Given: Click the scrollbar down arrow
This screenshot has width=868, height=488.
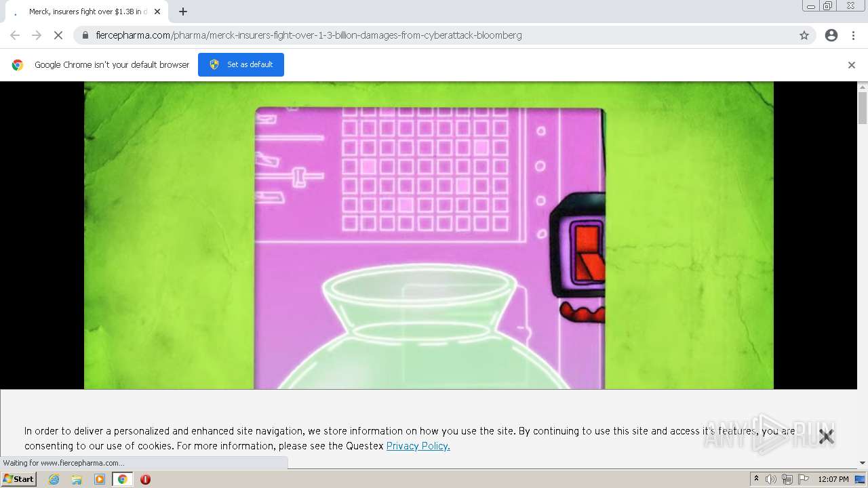Looking at the screenshot, I should coord(863,463).
